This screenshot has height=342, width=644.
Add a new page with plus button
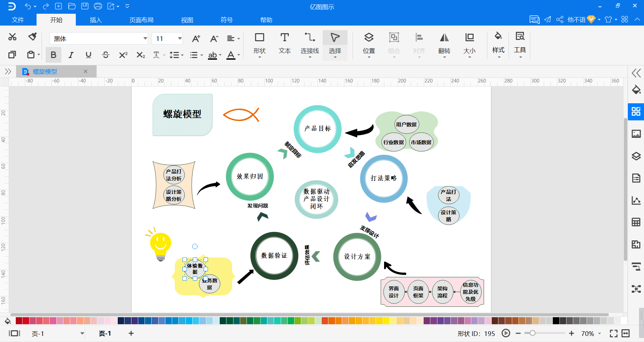(131, 333)
